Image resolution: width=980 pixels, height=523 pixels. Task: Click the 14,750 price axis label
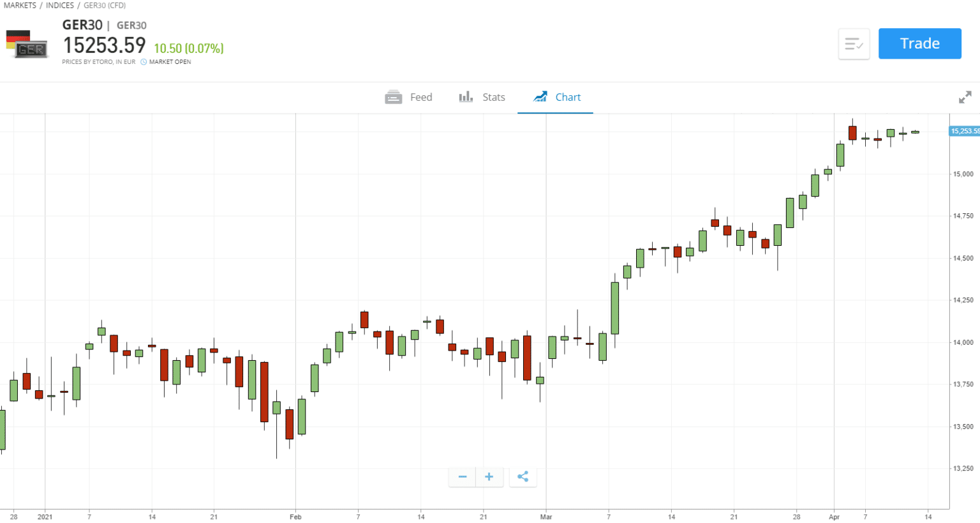963,216
